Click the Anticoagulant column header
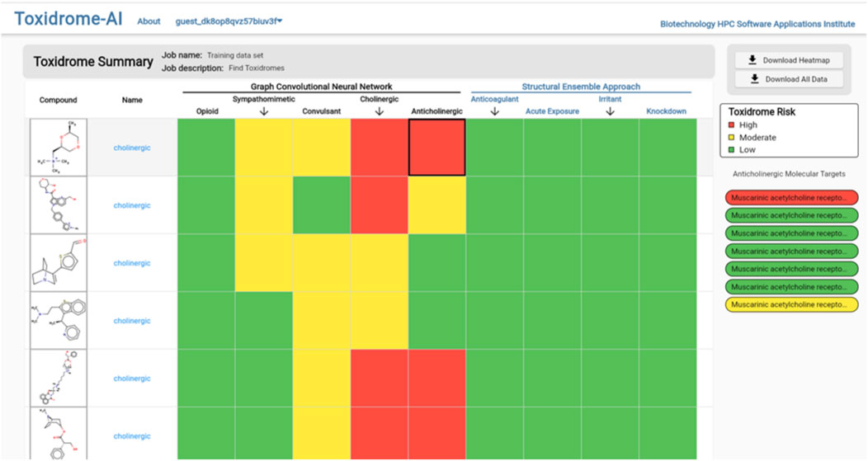 (x=495, y=99)
